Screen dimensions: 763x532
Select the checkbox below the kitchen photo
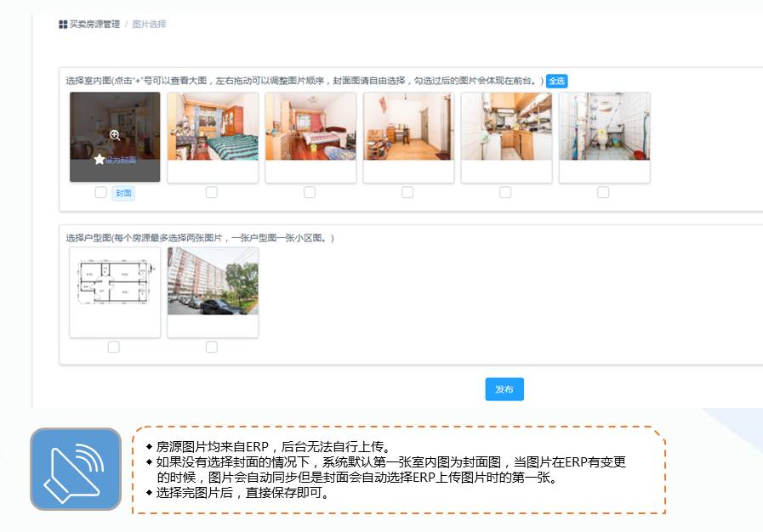point(505,192)
